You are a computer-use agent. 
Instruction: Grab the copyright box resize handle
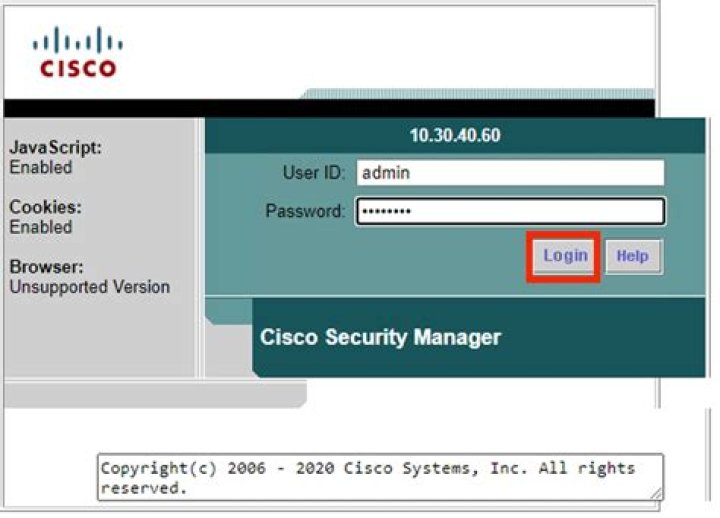pos(657,494)
